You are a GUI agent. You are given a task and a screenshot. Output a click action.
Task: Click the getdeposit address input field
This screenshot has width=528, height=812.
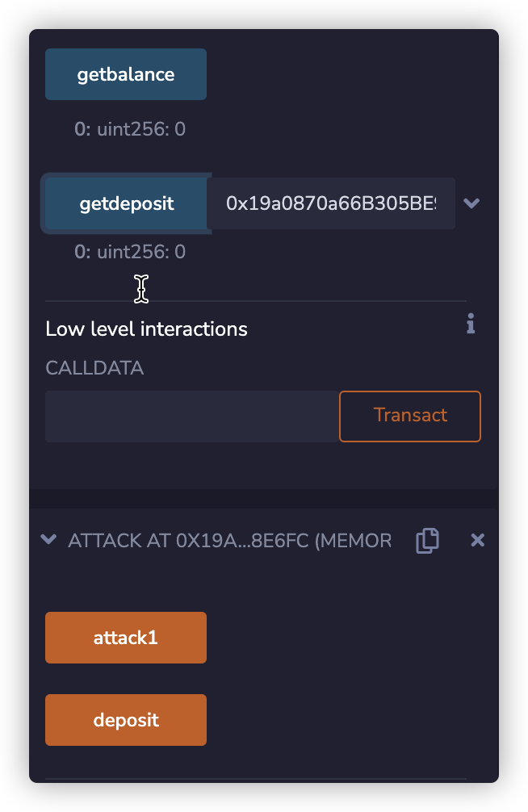coord(330,203)
